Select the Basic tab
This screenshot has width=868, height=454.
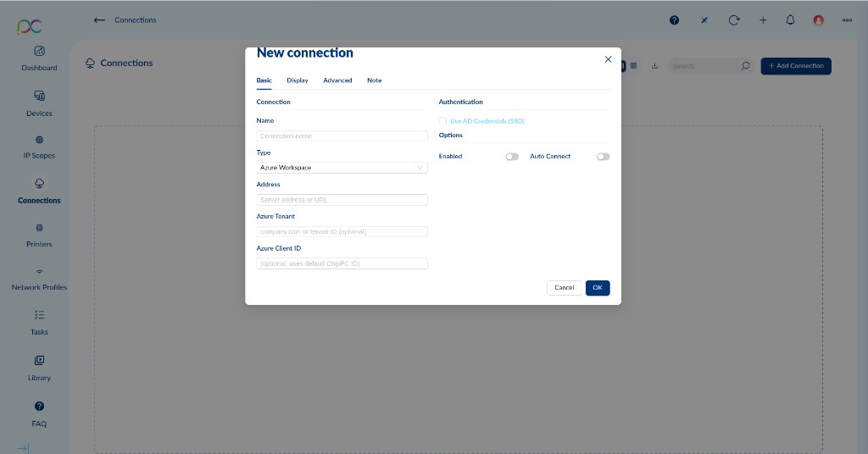[x=264, y=80]
